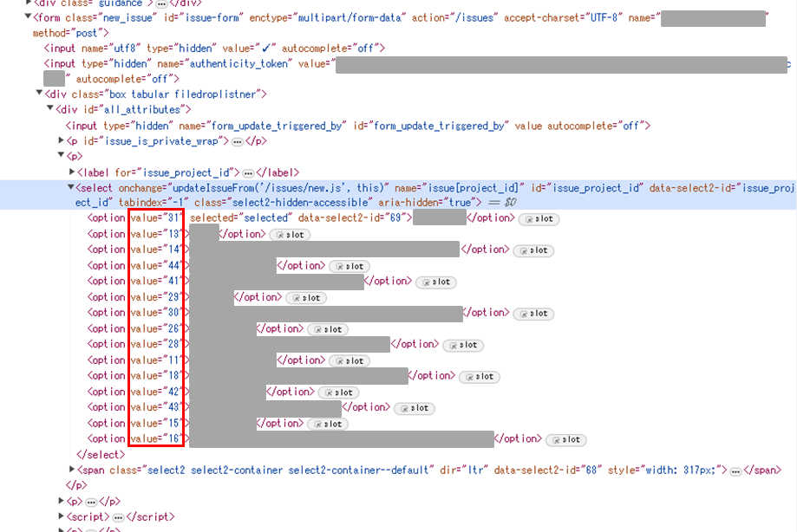Screen dimensions: 797x532
Task: Click slot badge of option value 42
Action: pyautogui.click(x=338, y=393)
